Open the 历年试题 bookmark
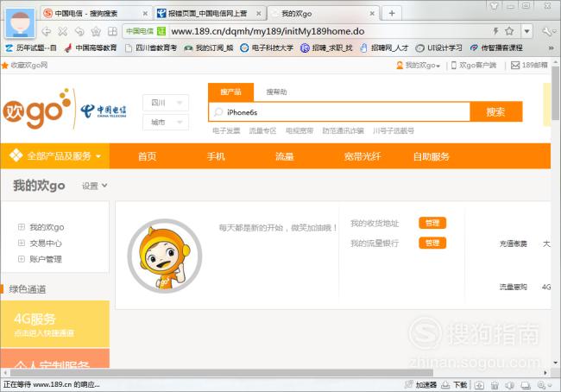 click(31, 47)
